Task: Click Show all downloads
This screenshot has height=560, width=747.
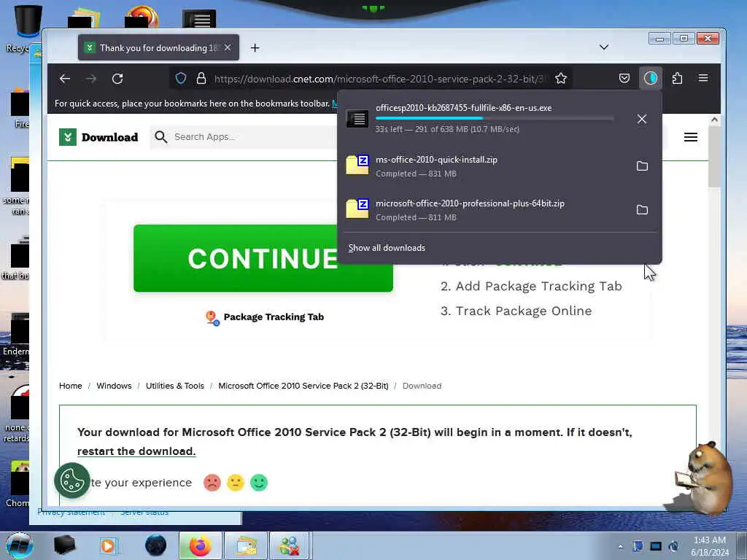Action: [x=387, y=248]
